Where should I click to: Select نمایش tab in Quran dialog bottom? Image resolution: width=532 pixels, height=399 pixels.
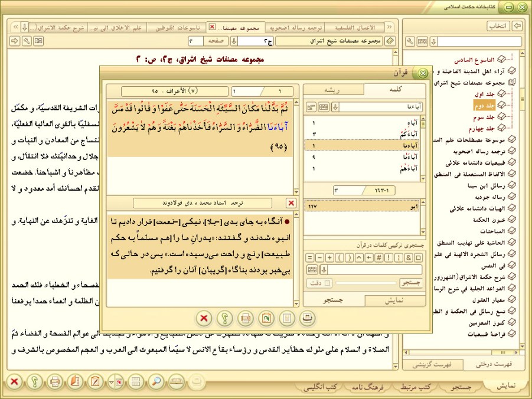point(394,300)
